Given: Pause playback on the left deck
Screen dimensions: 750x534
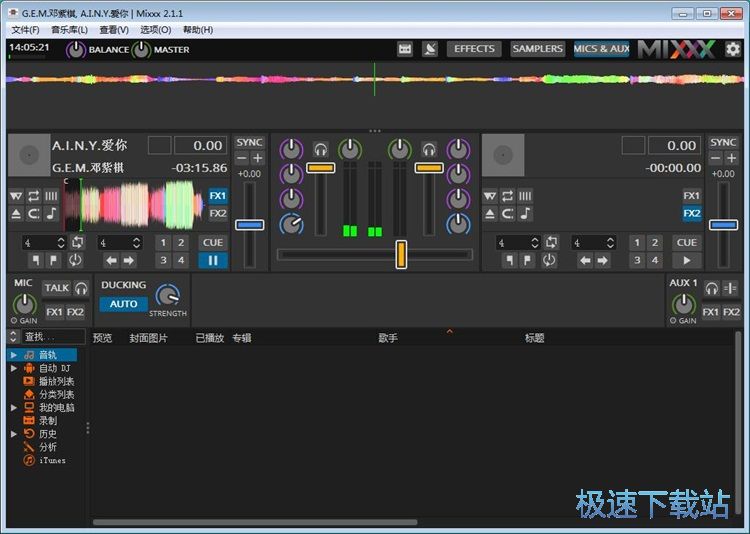Looking at the screenshot, I should point(213,261).
